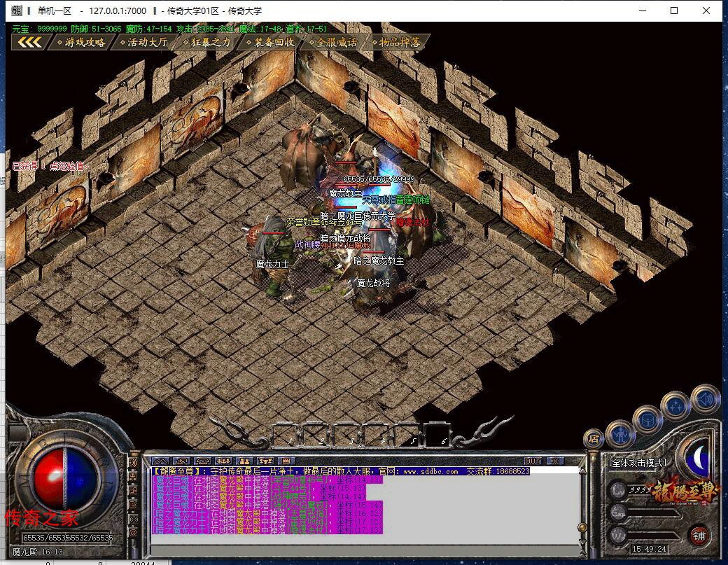Click the www.sddbc.com link in announcement
This screenshot has height=565, width=728.
(430, 471)
